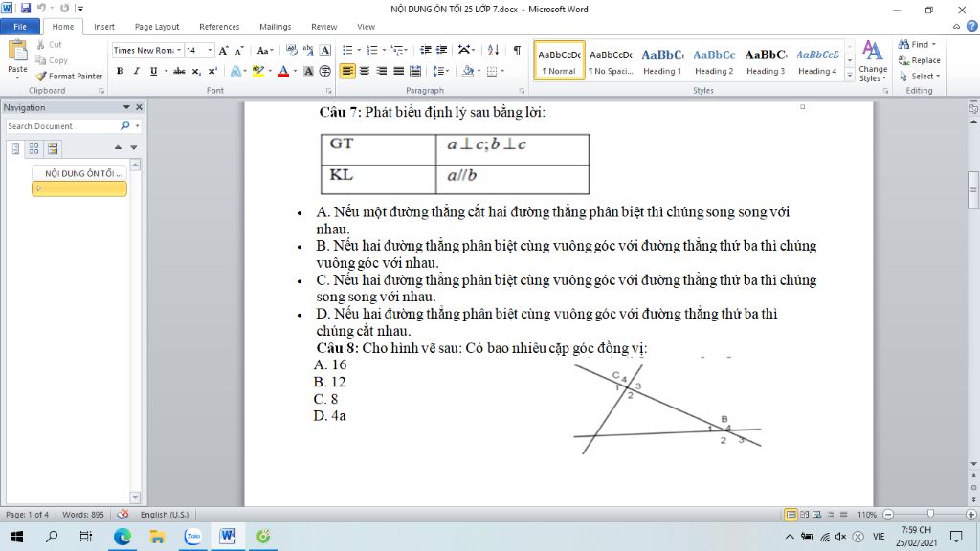Open the File tab

tap(20, 26)
